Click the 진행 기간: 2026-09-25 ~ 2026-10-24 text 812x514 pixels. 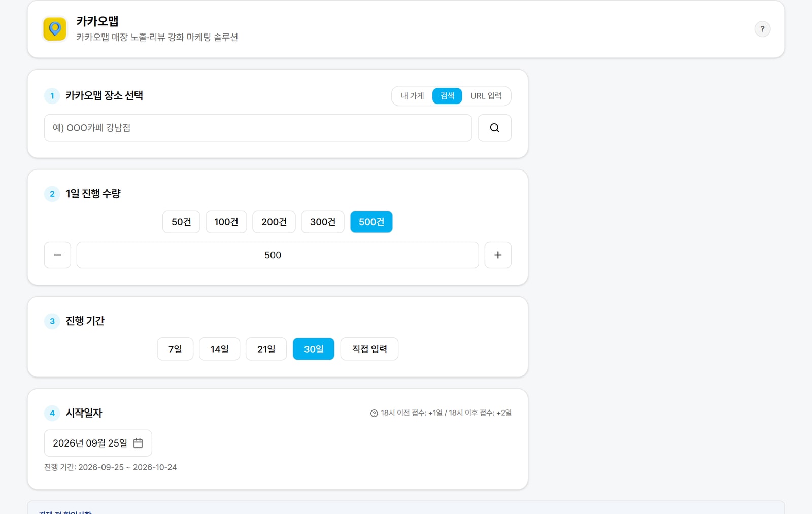[111, 467]
